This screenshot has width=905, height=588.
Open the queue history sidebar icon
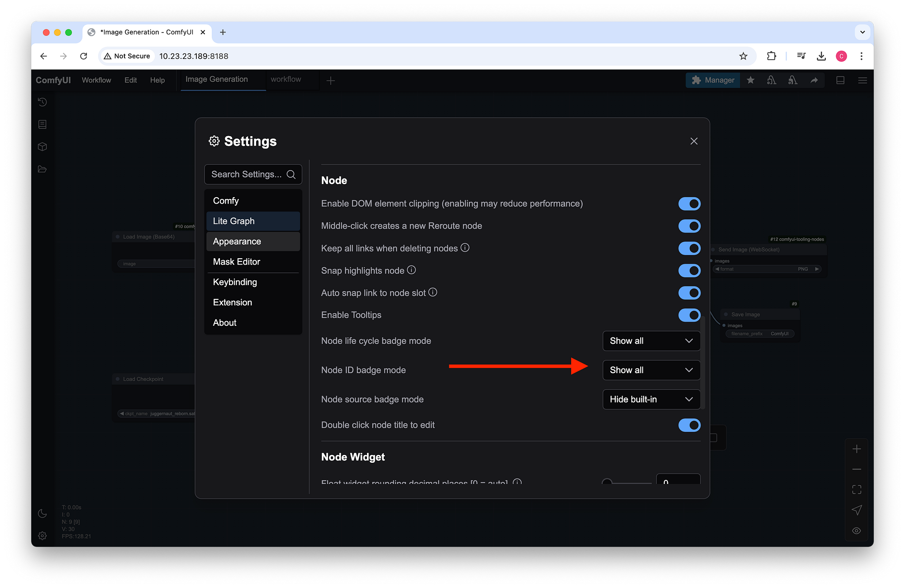[42, 102]
